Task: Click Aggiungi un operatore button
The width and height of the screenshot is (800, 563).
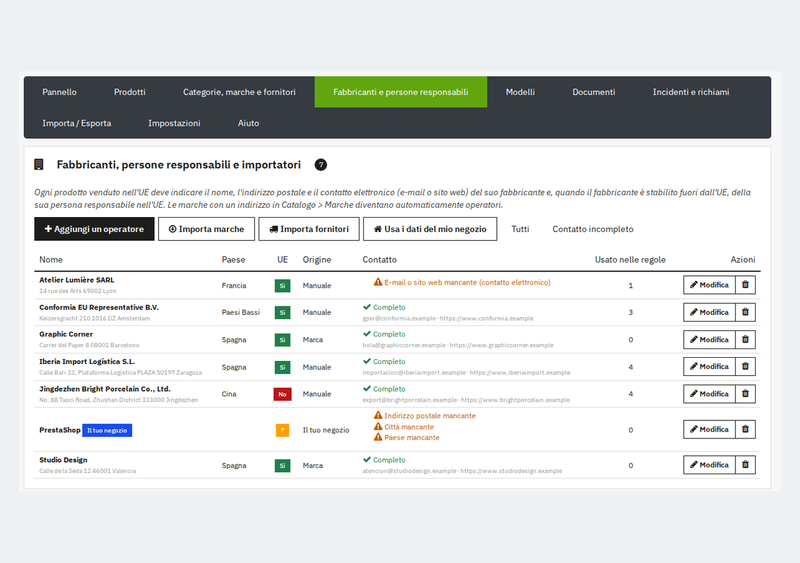Action: pos(94,229)
